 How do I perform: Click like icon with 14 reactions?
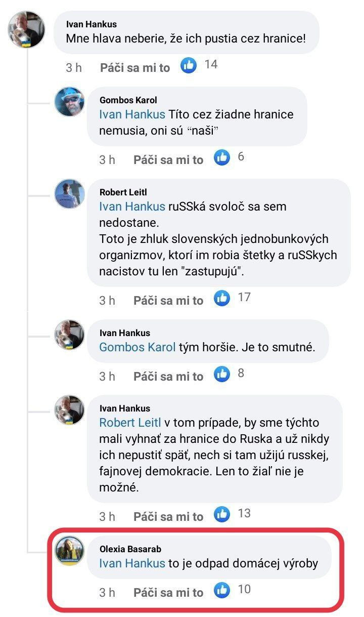coord(189,66)
